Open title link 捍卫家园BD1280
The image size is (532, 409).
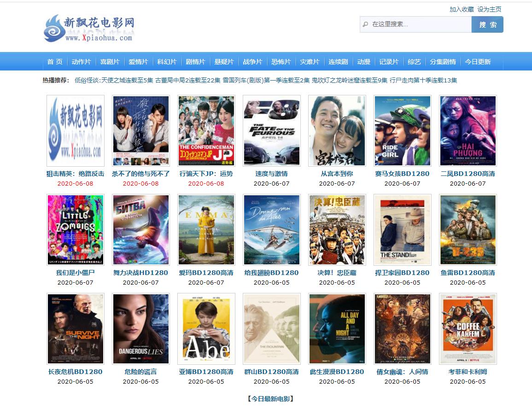point(403,273)
